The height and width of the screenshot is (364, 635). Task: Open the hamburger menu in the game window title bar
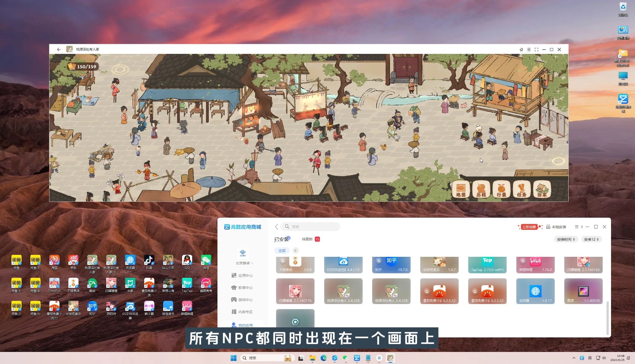(x=529, y=49)
